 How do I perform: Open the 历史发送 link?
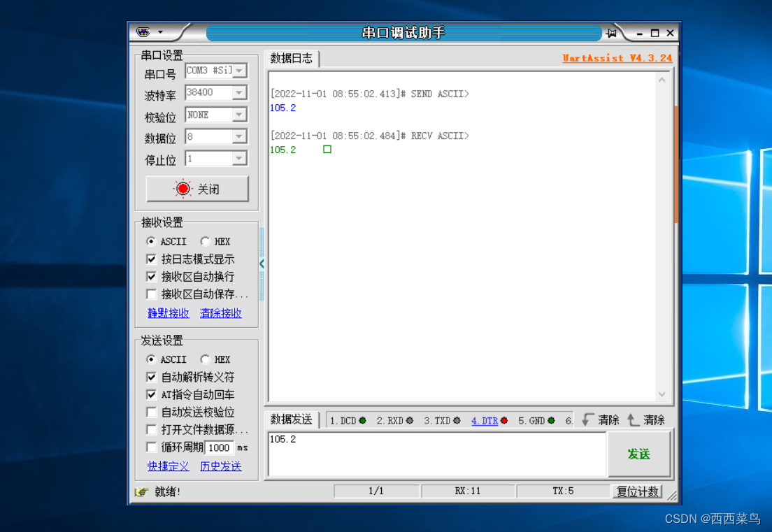click(x=220, y=466)
